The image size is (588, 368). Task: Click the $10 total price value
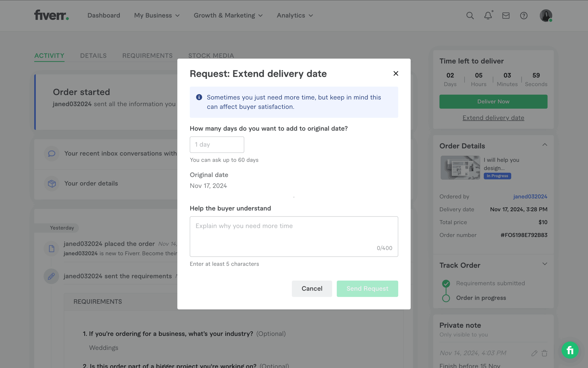pos(543,222)
